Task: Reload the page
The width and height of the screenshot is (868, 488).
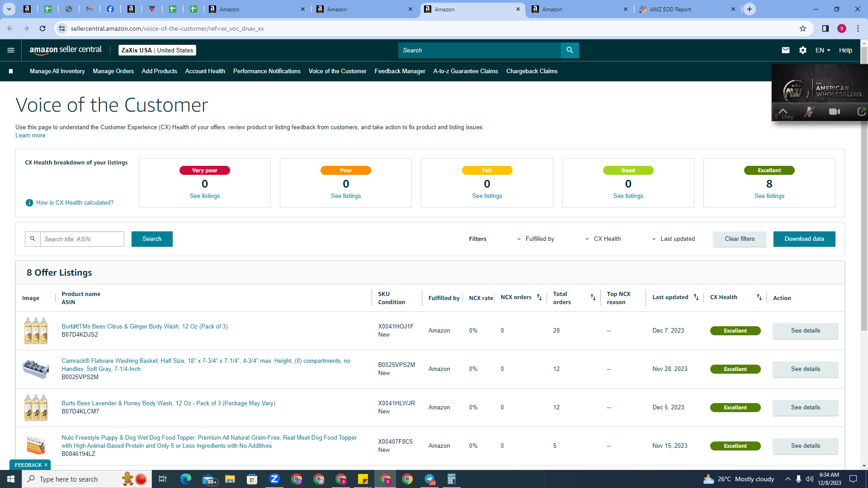Action: [42, 28]
